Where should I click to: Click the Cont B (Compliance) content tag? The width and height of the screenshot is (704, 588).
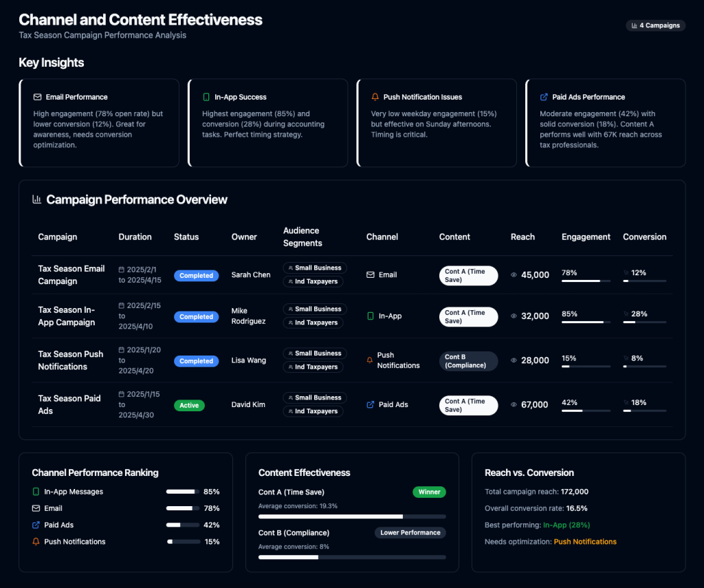(467, 361)
